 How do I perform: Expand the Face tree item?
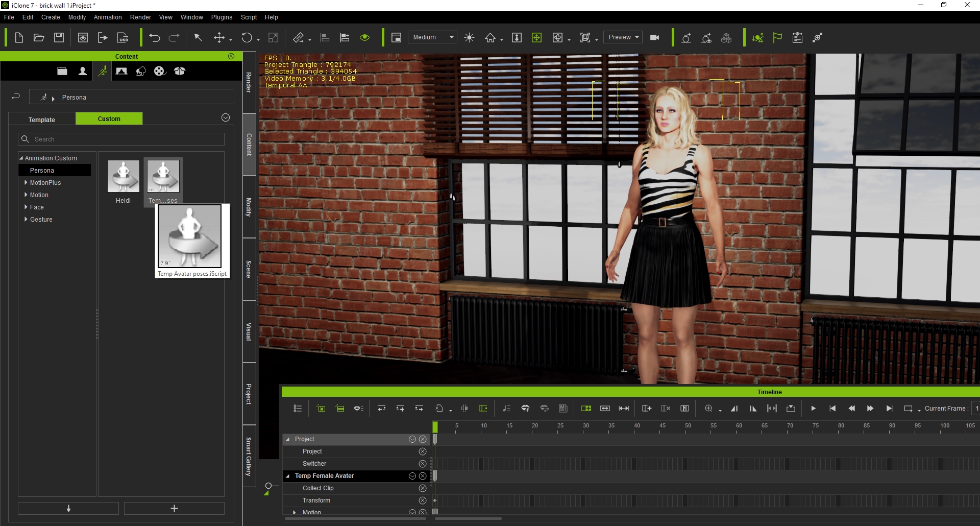[26, 207]
